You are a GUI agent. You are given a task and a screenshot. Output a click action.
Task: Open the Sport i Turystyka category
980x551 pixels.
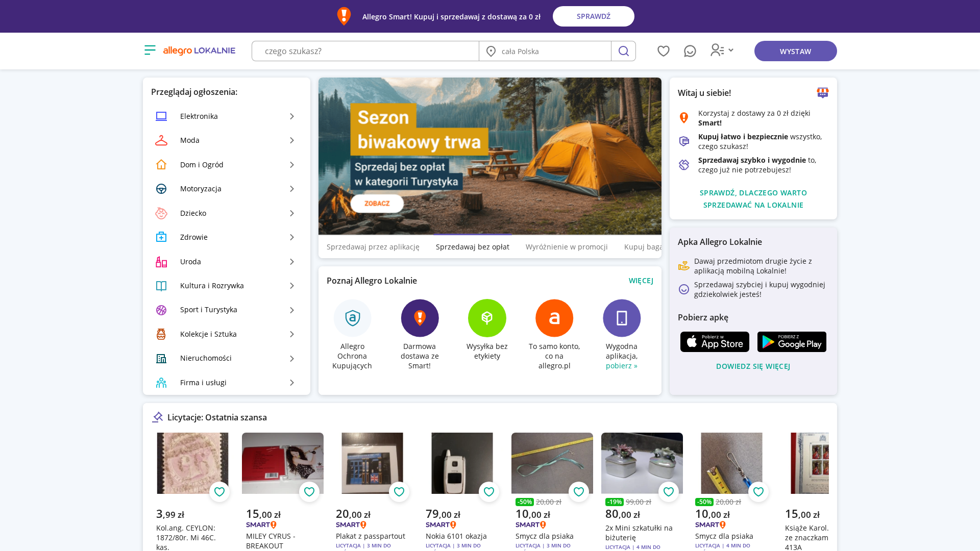(227, 310)
